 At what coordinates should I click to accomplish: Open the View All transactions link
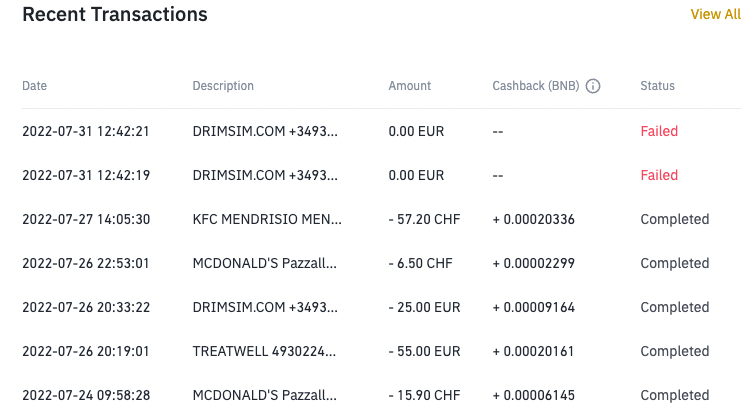tap(716, 14)
